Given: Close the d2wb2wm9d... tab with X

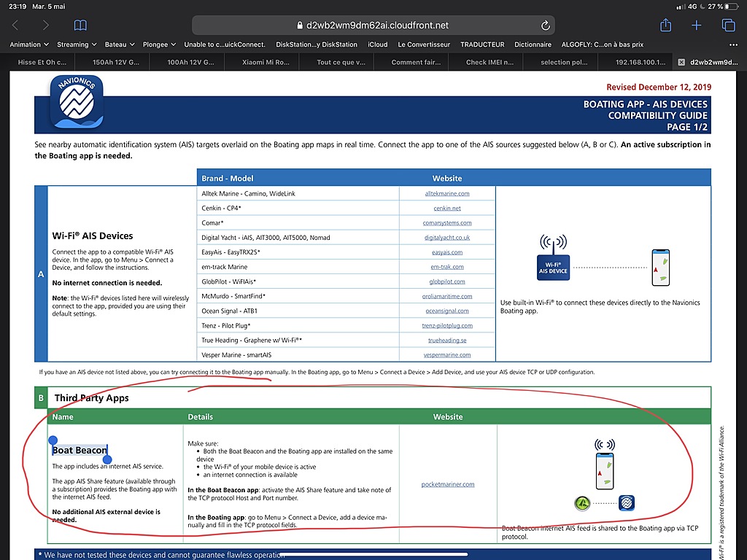Looking at the screenshot, I should 681,63.
